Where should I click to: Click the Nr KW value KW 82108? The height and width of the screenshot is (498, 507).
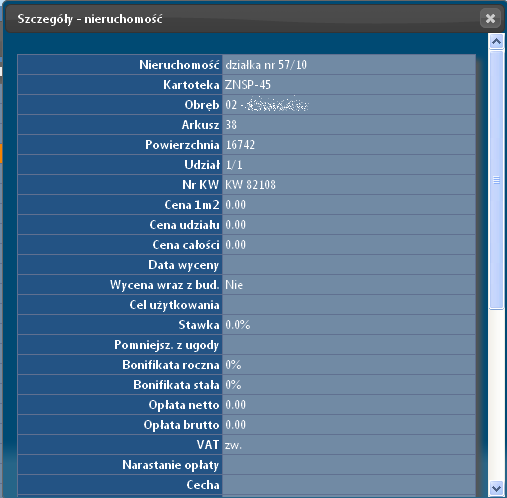point(250,185)
